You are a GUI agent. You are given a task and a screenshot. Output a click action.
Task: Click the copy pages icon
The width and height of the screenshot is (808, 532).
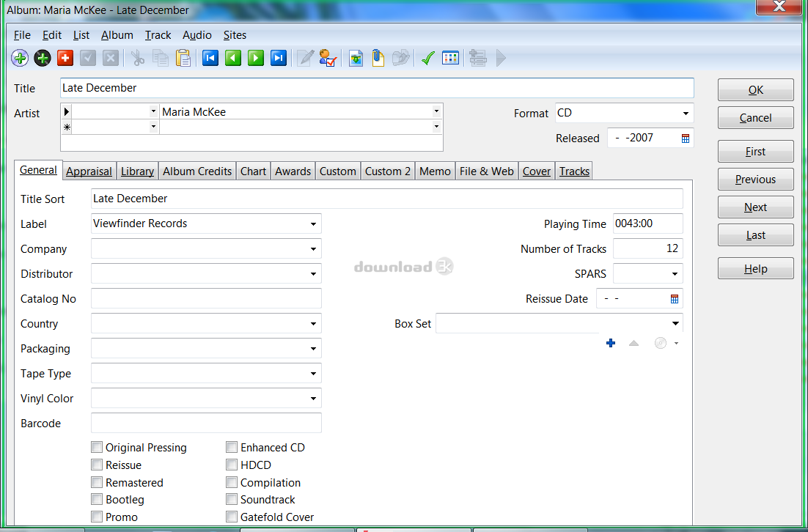(161, 58)
